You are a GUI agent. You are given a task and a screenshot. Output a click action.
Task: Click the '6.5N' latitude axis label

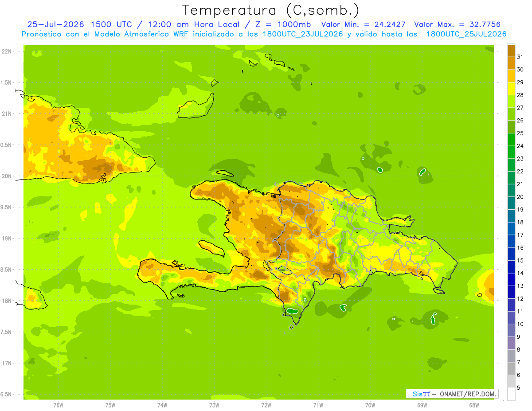7,395
